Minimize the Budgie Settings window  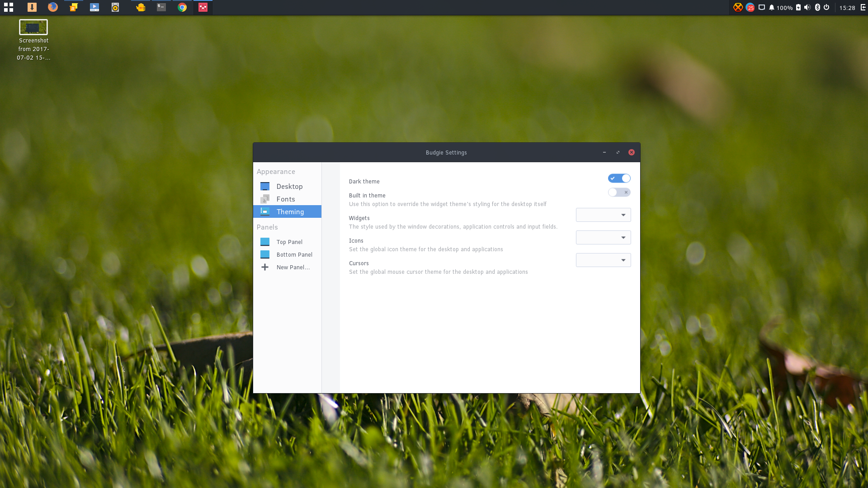tap(604, 152)
